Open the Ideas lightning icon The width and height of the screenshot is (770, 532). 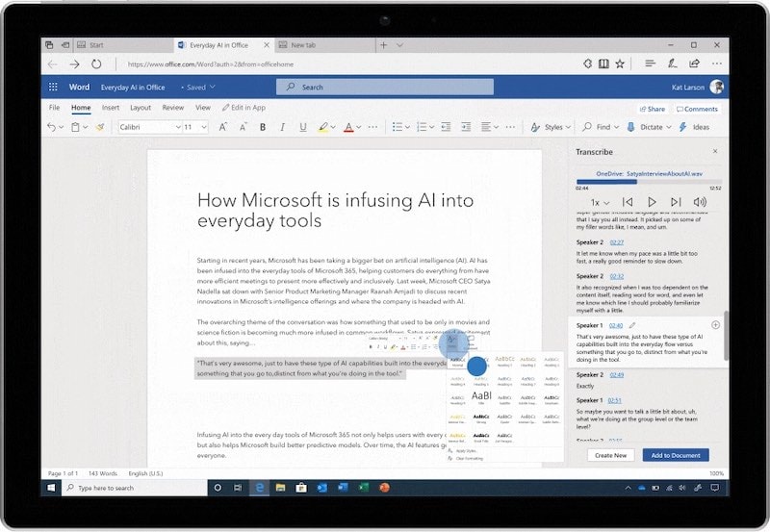coord(682,127)
